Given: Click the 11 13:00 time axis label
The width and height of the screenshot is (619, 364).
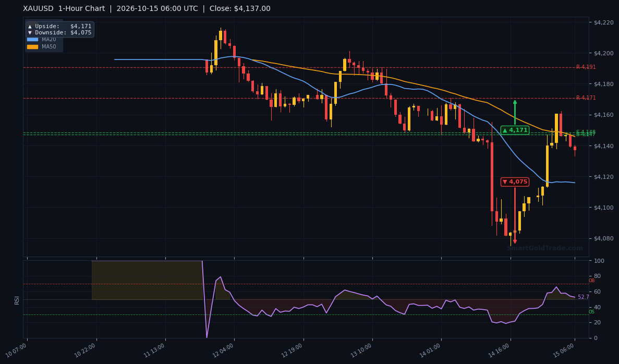Looking at the screenshot, I should [154, 350].
